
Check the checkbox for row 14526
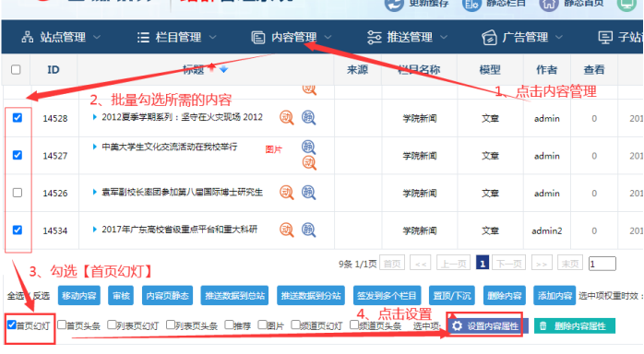point(18,193)
